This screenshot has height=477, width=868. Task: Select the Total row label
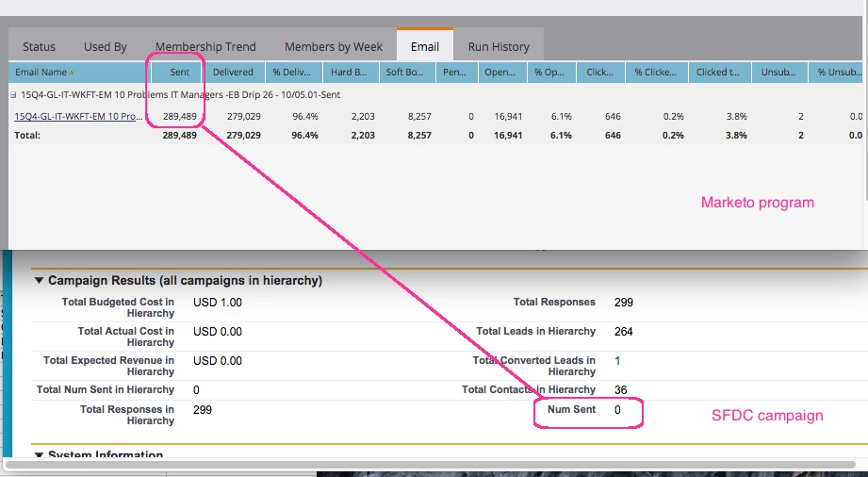click(x=27, y=135)
